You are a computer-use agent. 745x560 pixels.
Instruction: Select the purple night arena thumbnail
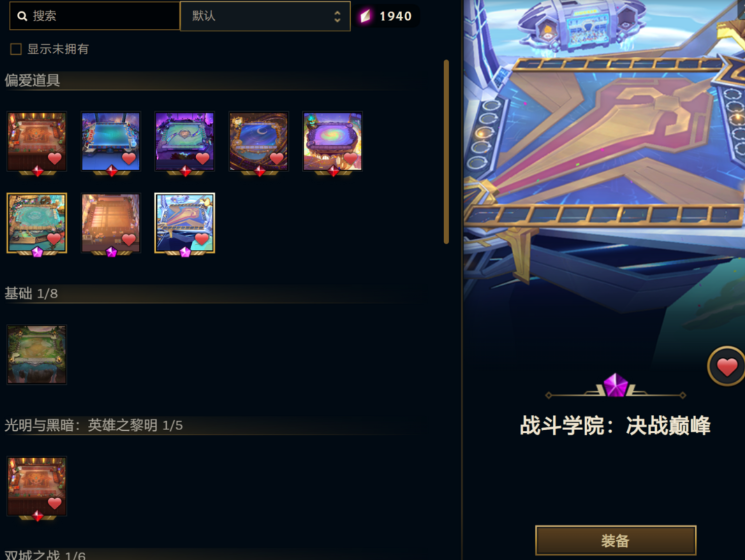click(x=185, y=141)
